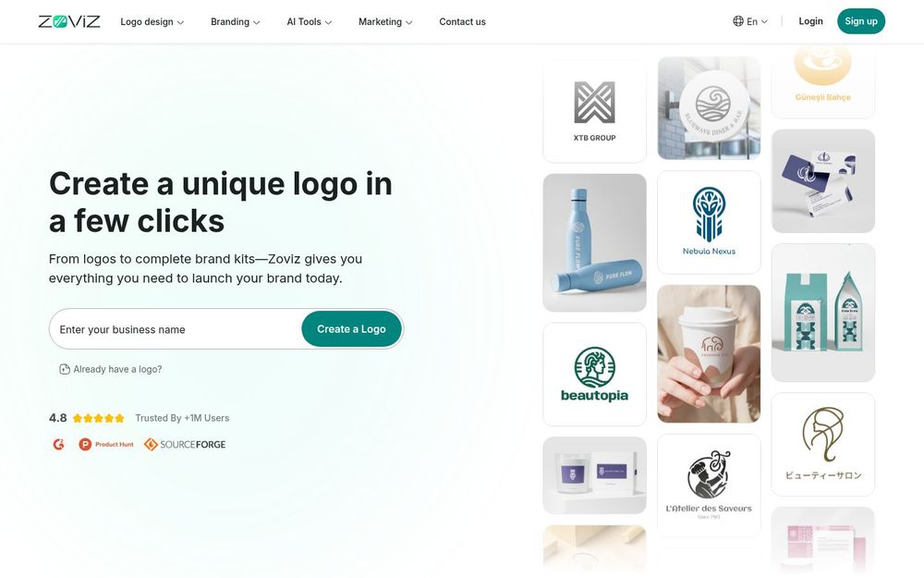Click the upload icon beside Already have a logo
The height and width of the screenshot is (578, 924).
65,369
